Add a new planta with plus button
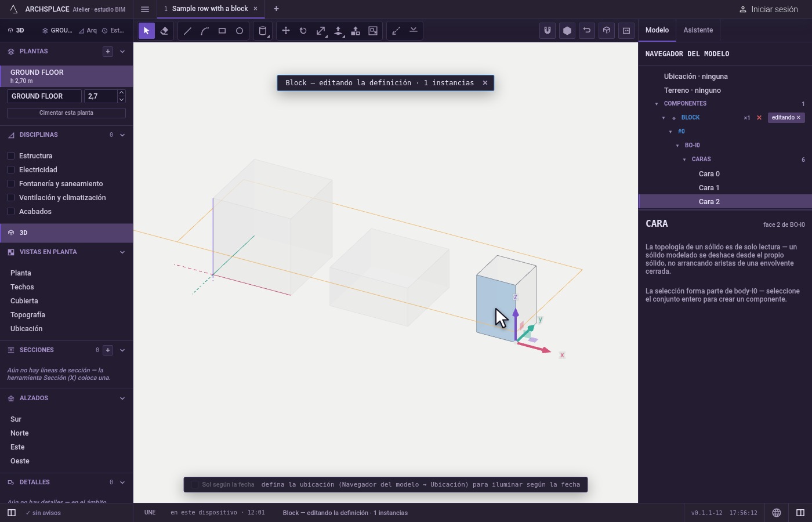 [x=108, y=52]
